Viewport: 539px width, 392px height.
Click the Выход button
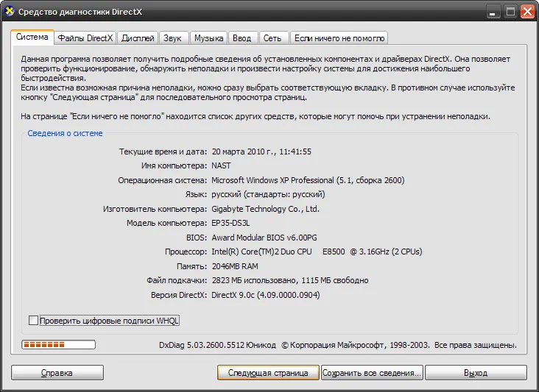click(476, 372)
